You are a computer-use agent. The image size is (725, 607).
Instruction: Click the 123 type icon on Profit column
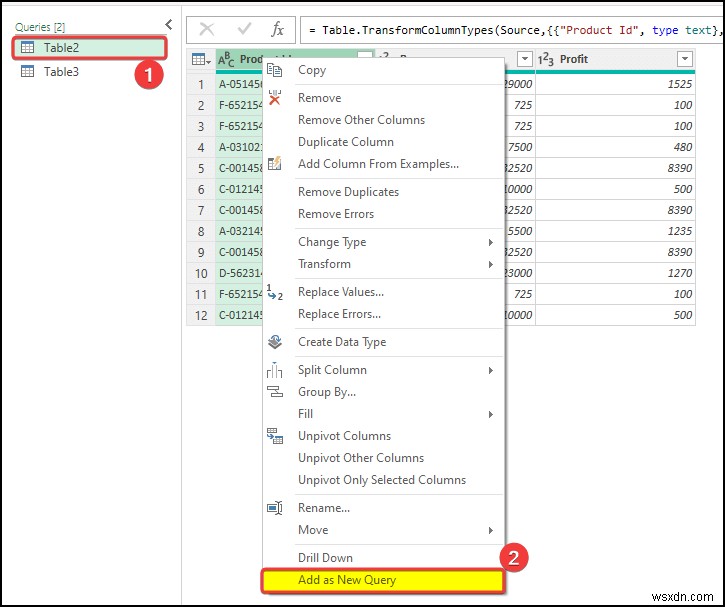pos(546,59)
